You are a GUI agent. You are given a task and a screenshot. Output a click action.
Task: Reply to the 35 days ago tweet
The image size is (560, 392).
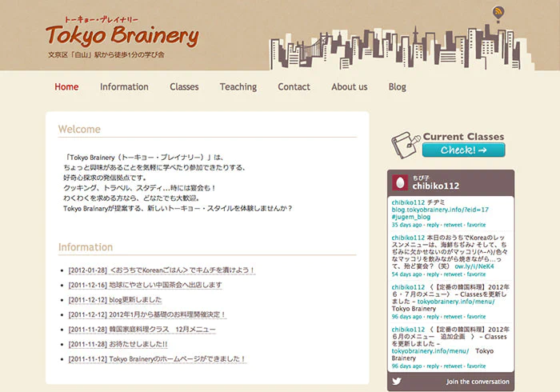(433, 225)
